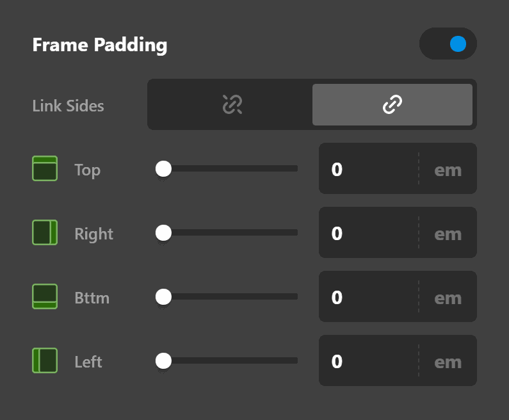Click the Left padding slider handle
The height and width of the screenshot is (420, 509).
coord(164,360)
